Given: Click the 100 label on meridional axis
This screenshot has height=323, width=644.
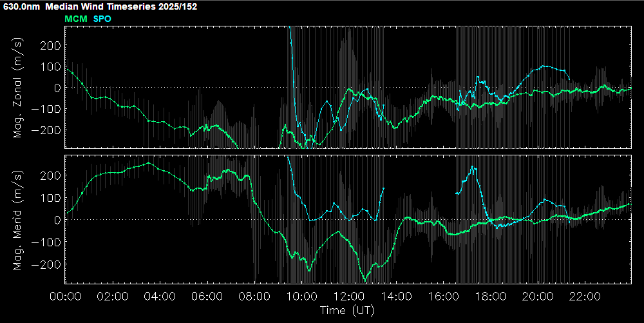Looking at the screenshot, I should pyautogui.click(x=50, y=198).
